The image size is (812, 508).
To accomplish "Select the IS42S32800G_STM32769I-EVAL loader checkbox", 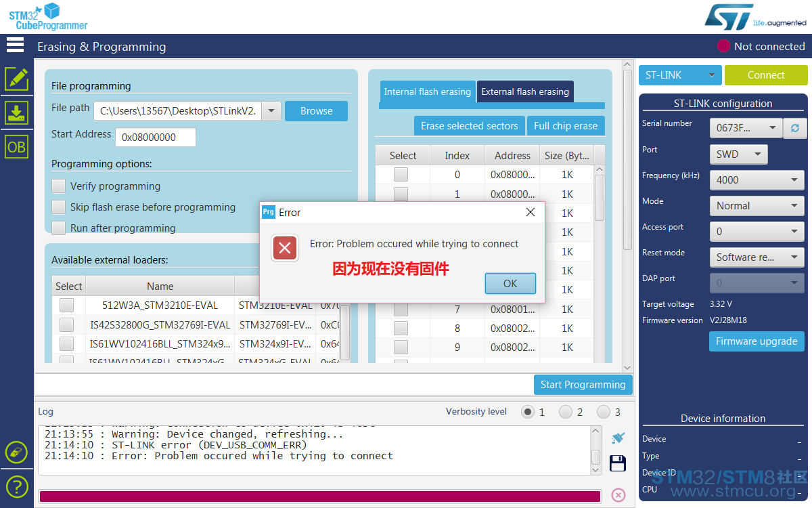I will (x=66, y=324).
